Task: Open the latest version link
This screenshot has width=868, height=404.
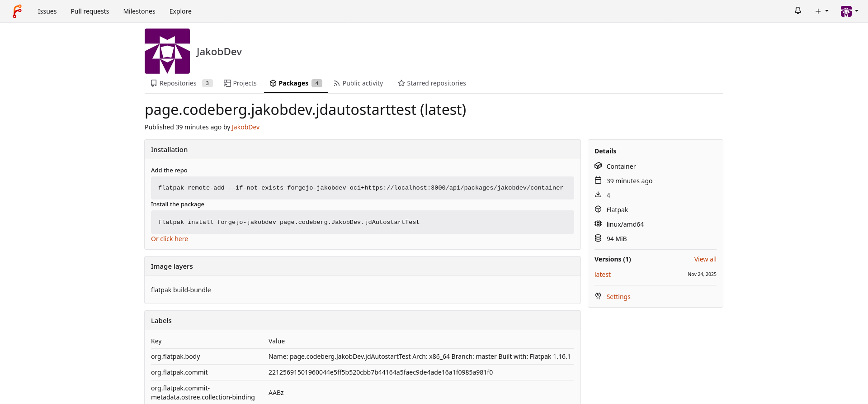Action: coord(602,275)
